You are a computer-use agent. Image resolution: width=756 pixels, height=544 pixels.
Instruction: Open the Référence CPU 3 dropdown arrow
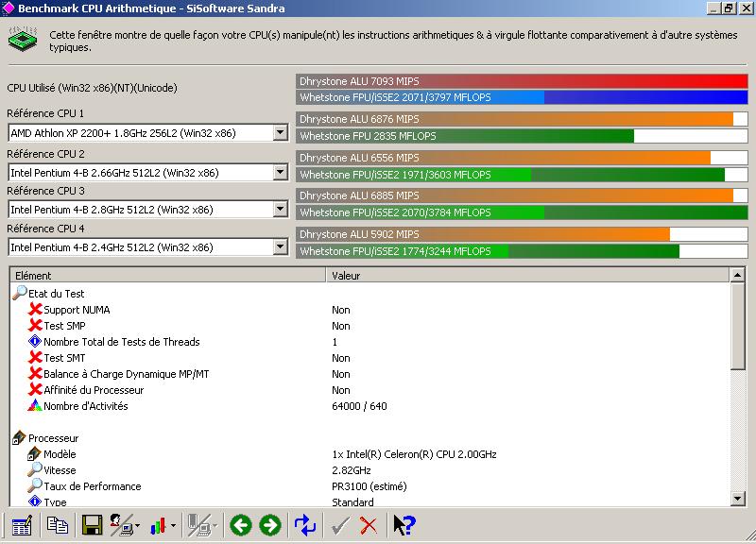pos(280,209)
